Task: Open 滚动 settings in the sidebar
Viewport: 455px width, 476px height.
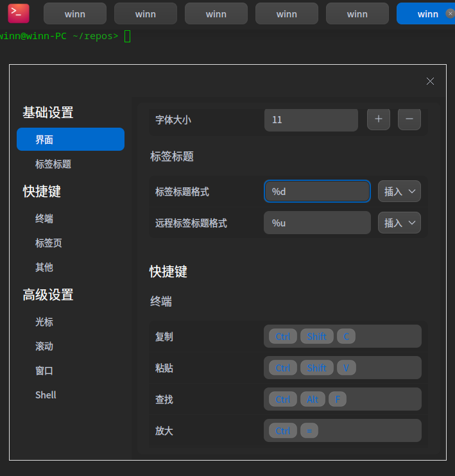Action: [x=44, y=346]
